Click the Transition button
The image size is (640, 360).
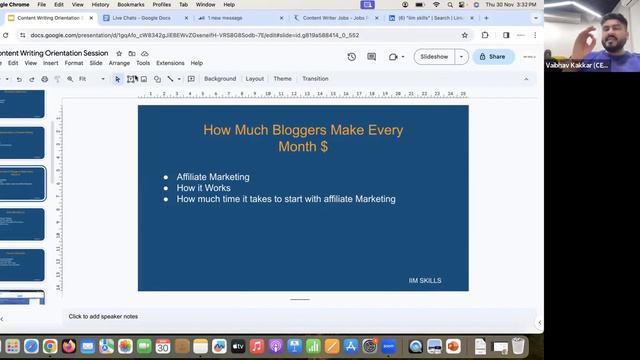(x=315, y=79)
